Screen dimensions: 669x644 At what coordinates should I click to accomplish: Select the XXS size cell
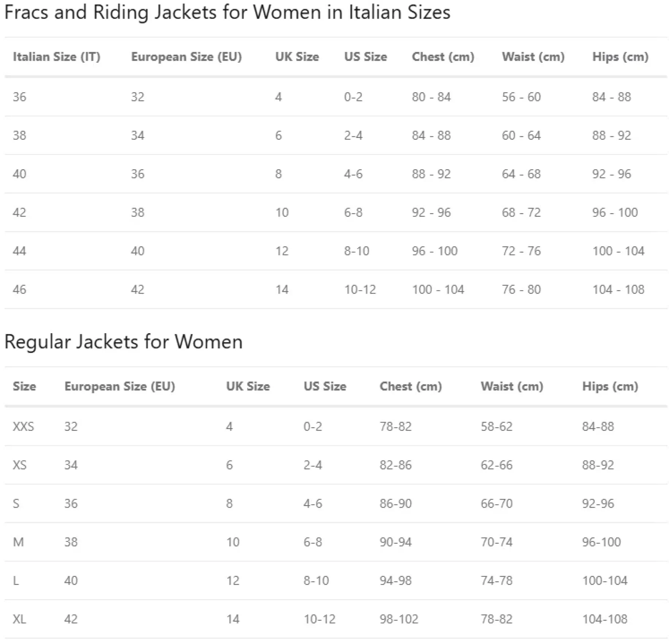[23, 427]
